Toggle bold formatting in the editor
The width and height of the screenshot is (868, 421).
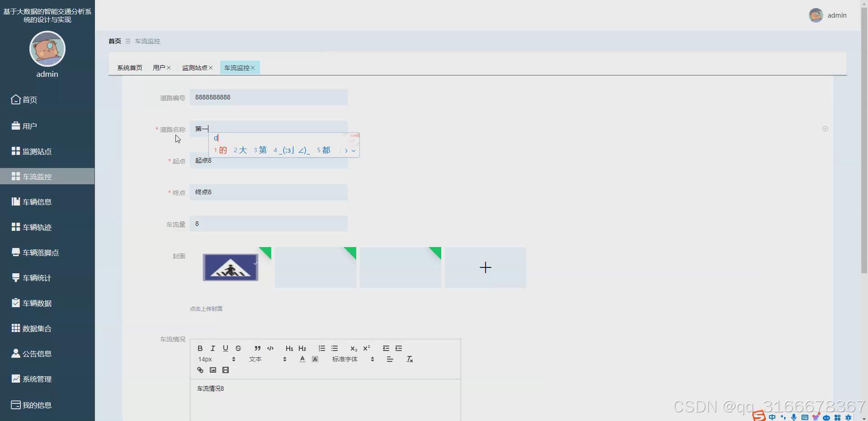tap(200, 348)
